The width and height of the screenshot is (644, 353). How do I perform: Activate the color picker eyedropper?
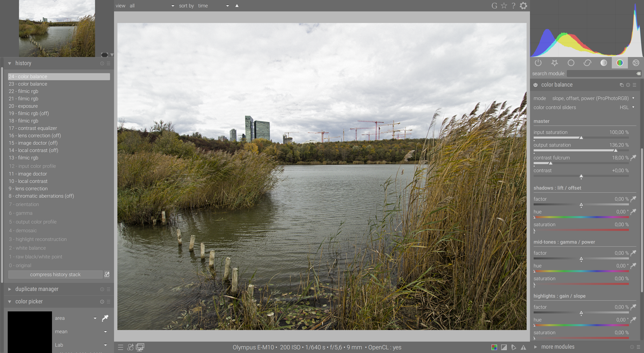[x=105, y=318]
